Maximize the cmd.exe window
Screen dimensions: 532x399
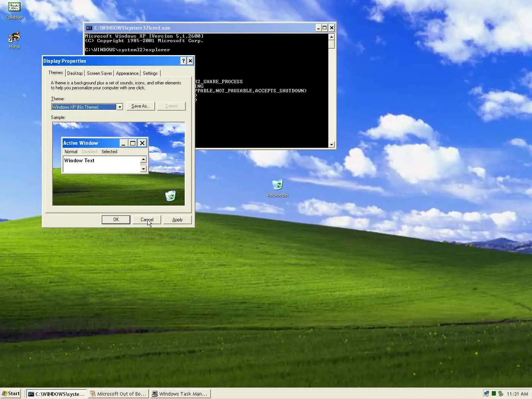tap(325, 28)
